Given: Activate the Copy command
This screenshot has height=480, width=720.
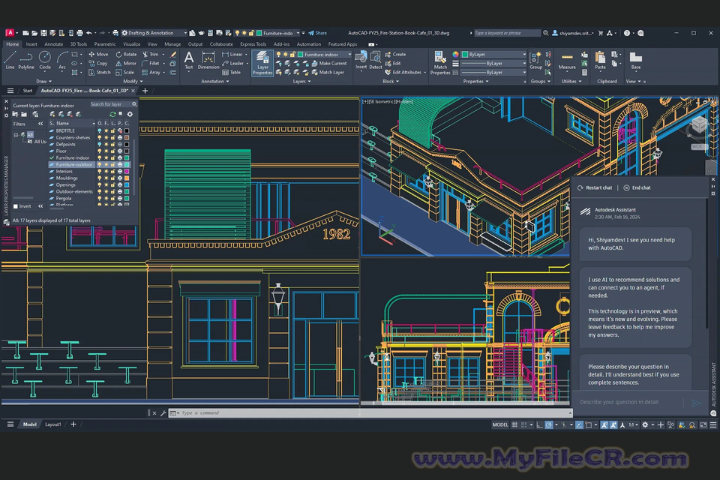Looking at the screenshot, I should click(x=98, y=63).
